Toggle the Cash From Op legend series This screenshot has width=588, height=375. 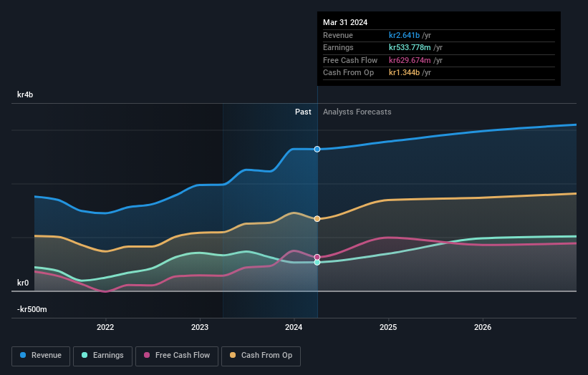(261, 356)
